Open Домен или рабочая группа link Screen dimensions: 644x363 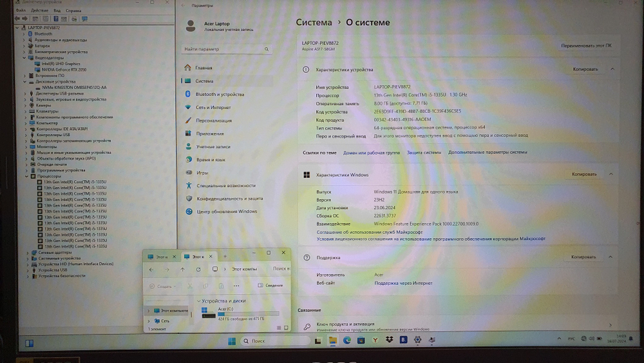pyautogui.click(x=372, y=153)
